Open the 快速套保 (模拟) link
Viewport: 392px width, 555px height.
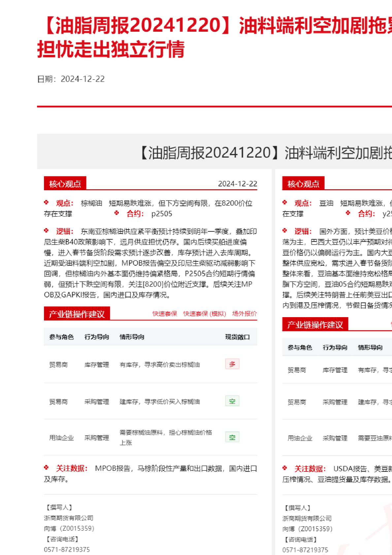point(205,314)
